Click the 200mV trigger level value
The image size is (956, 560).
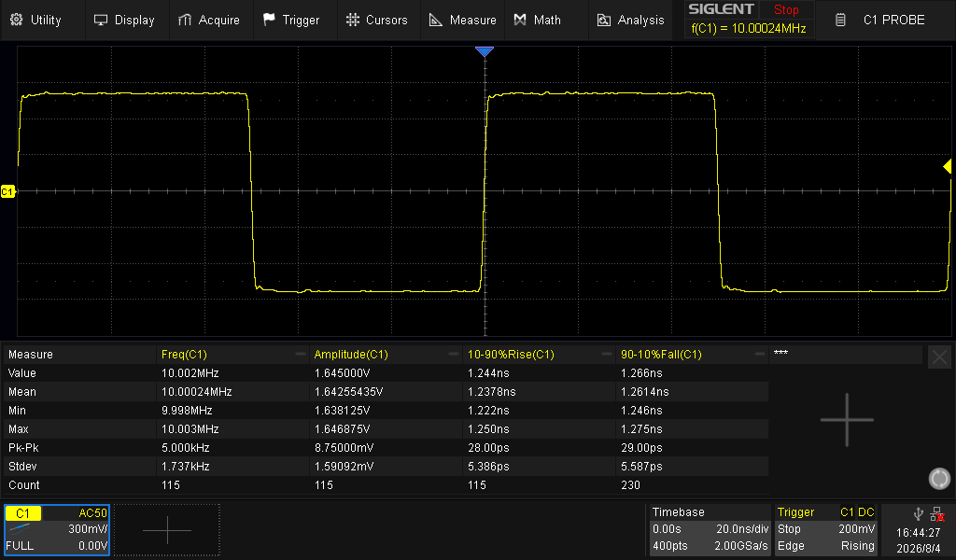(x=857, y=529)
